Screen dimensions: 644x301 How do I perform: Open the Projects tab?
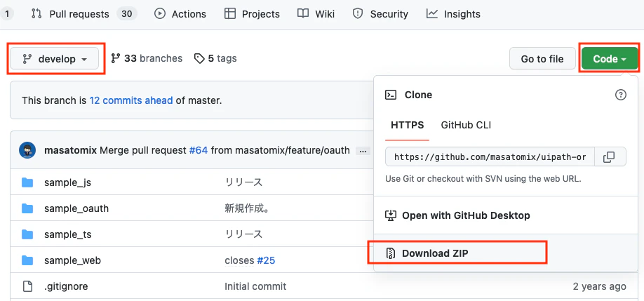pyautogui.click(x=252, y=14)
